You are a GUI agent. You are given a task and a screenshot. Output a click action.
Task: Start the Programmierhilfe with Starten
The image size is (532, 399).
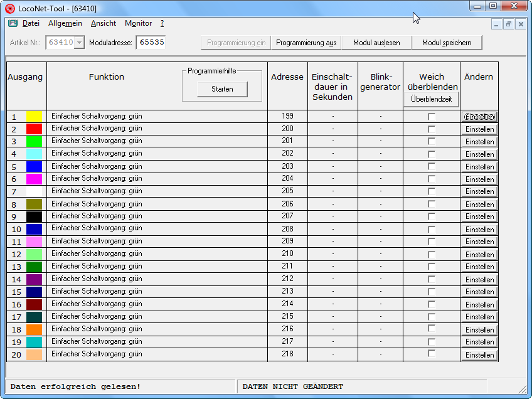coord(222,89)
